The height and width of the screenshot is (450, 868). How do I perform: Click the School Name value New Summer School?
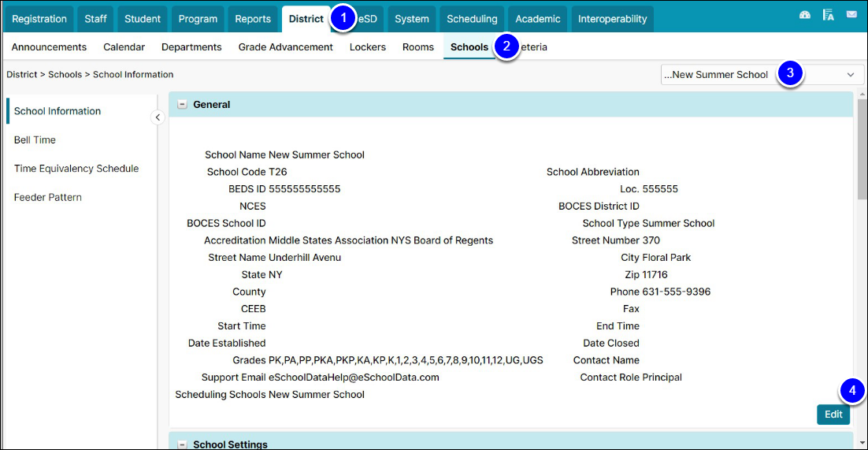click(317, 154)
